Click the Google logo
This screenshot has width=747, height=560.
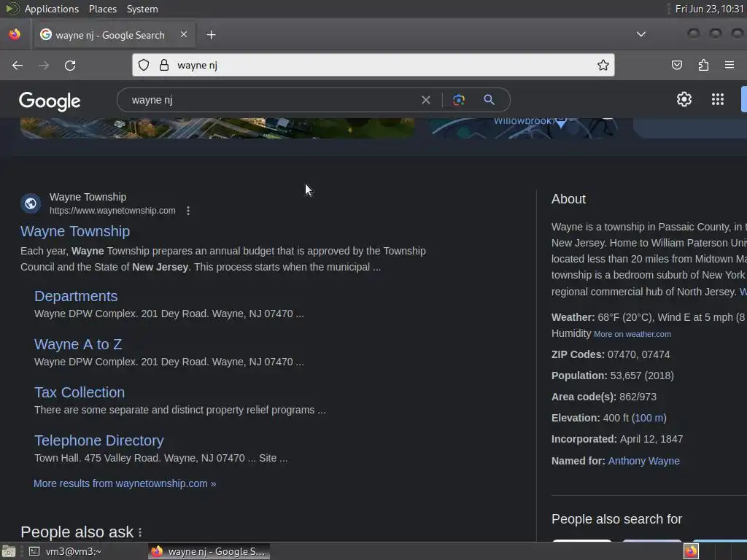point(50,101)
